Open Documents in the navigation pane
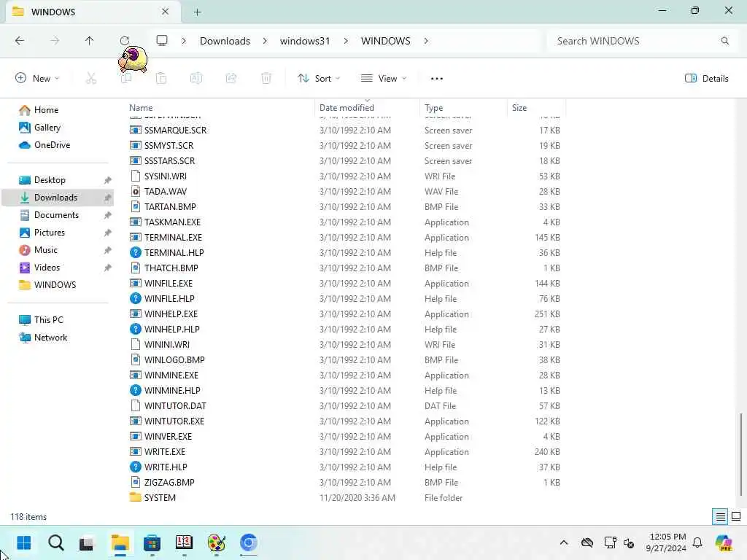Image resolution: width=747 pixels, height=560 pixels. coord(56,215)
